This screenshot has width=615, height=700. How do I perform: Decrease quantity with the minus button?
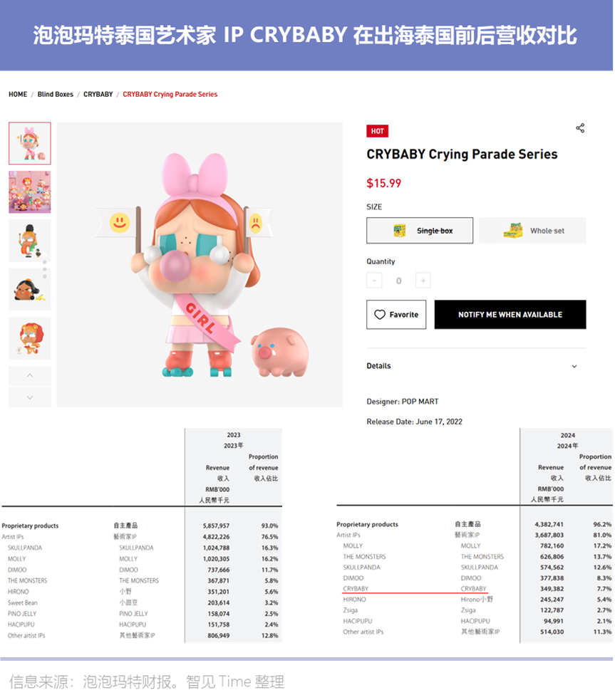[x=375, y=281]
